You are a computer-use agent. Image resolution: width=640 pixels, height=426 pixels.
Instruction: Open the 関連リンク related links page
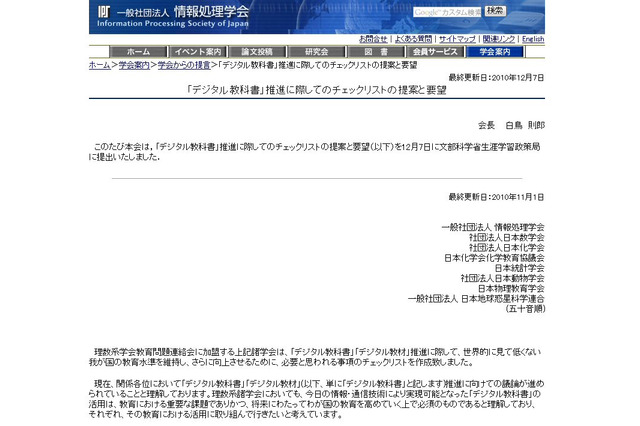499,39
